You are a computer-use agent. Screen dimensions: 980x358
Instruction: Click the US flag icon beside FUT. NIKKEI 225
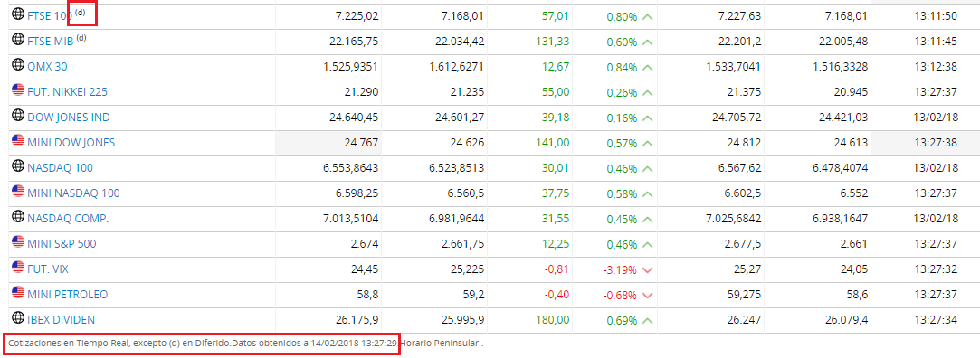point(18,90)
